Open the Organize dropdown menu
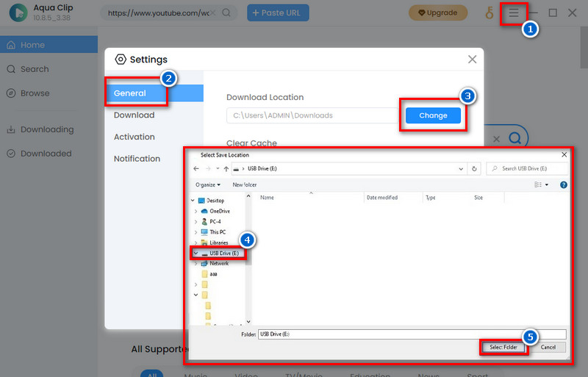 pyautogui.click(x=208, y=184)
